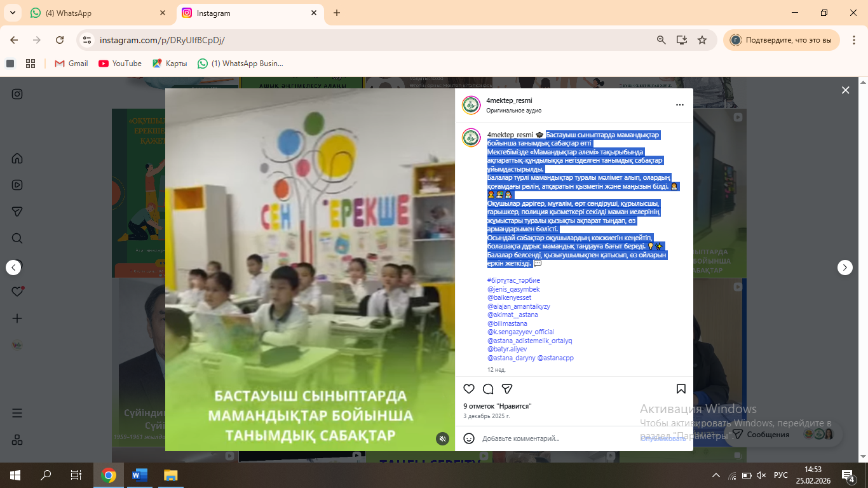868x488 pixels.
Task: Open the Instagram Home sidebar icon
Action: 17,158
